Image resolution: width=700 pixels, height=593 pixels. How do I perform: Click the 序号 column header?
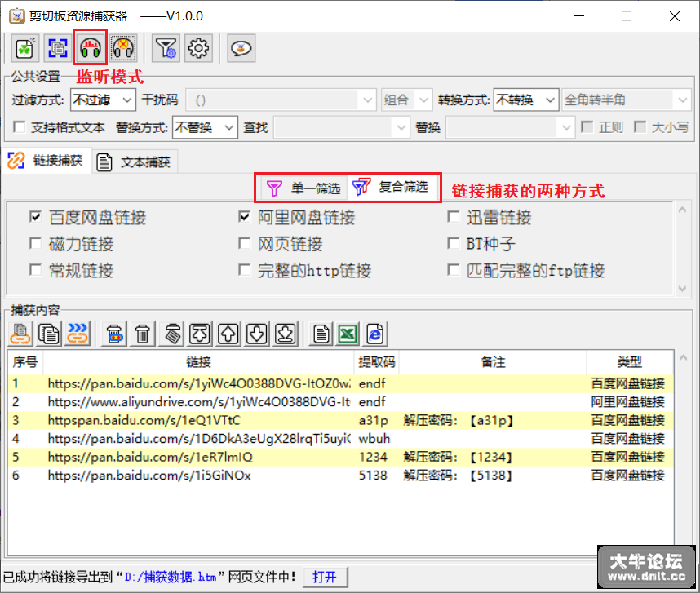tap(25, 362)
